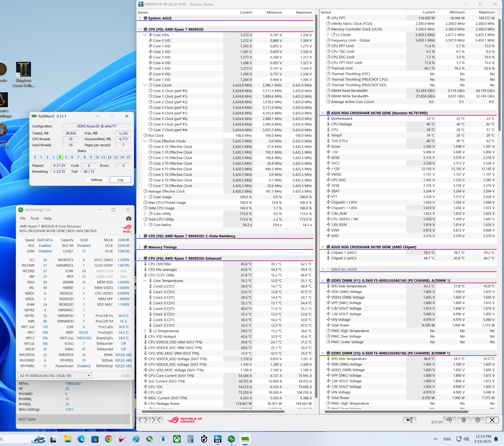Select thread 15 status box in TestMem5
The image size is (504, 446).
[x=128, y=157]
